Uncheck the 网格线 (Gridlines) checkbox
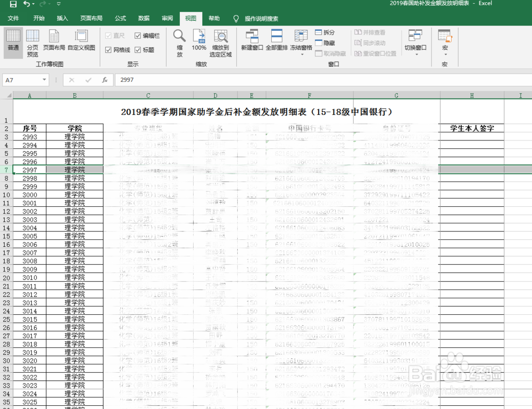Screen dimensions: 532x409 (109, 50)
